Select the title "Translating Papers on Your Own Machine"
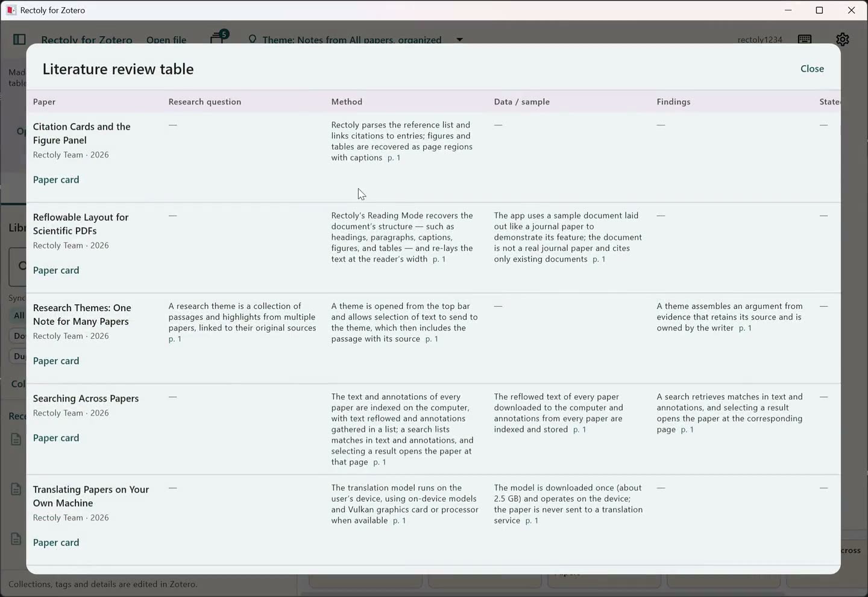 [x=91, y=496]
